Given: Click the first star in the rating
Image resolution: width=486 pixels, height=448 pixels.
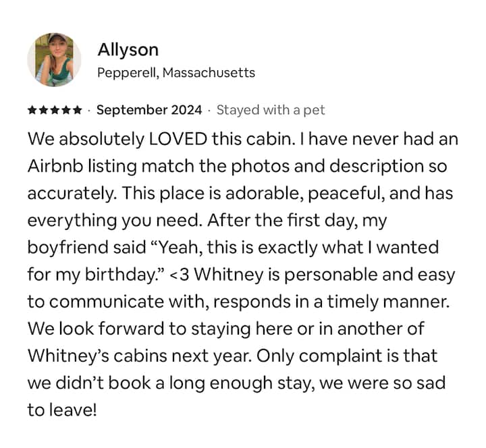Looking at the screenshot, I should coord(32,110).
